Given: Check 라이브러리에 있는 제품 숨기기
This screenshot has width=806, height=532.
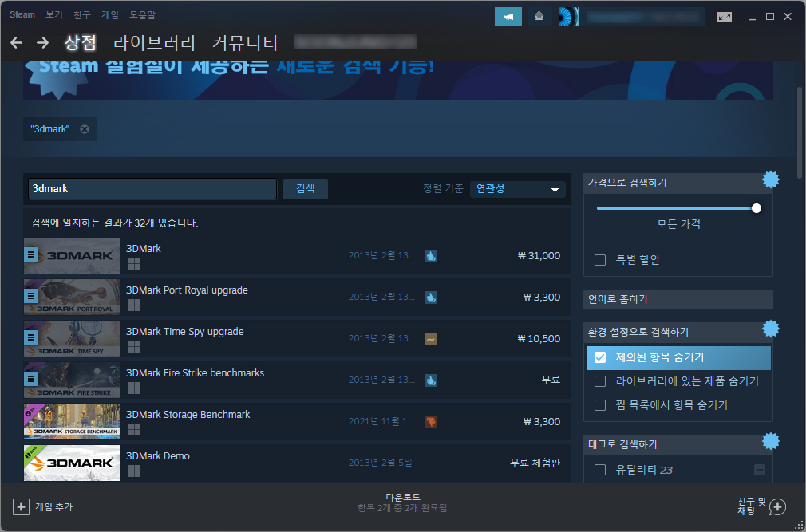Looking at the screenshot, I should [x=600, y=381].
